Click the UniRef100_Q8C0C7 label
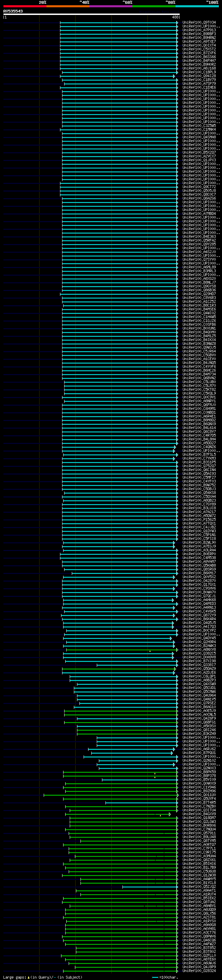 199,194
